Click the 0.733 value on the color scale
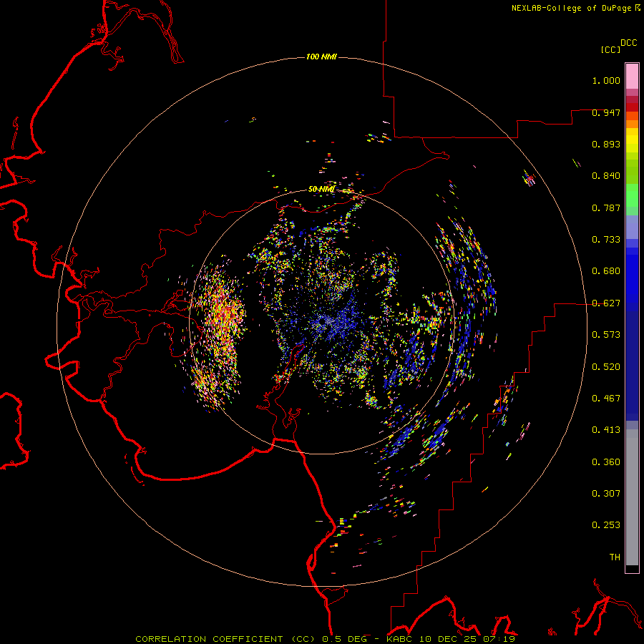 click(606, 240)
